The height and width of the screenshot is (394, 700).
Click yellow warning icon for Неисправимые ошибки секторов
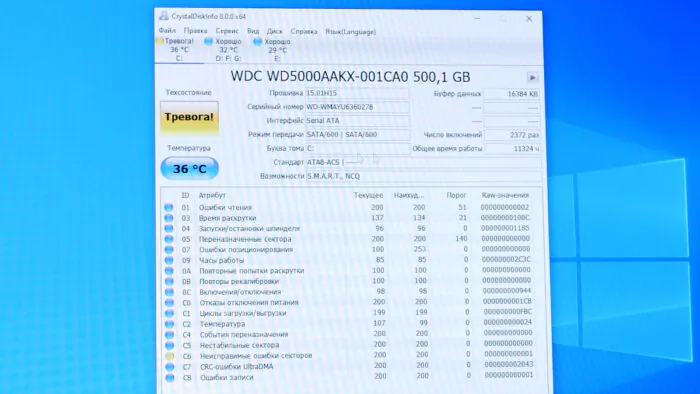click(x=170, y=356)
